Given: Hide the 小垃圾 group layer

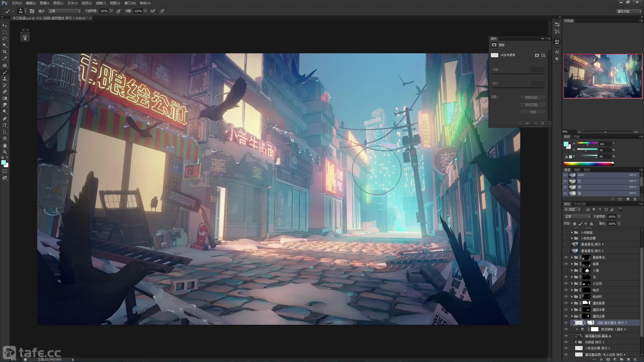Looking at the screenshot, I should pyautogui.click(x=566, y=284).
